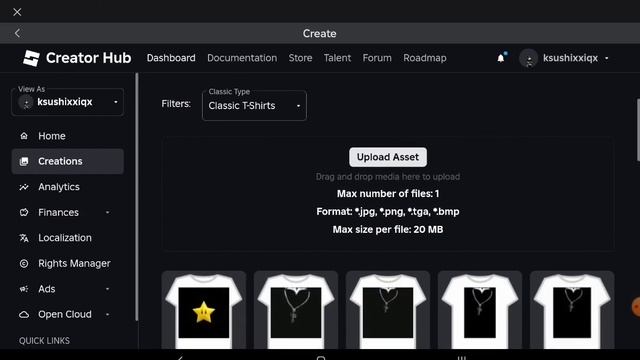The height and width of the screenshot is (360, 640).
Task: Open the View As ksushixxiqx dropdown
Action: coord(68,102)
